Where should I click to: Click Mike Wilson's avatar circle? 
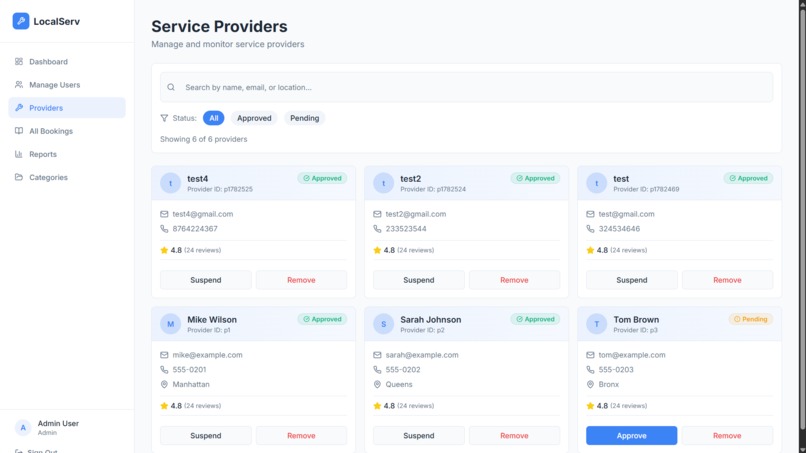pyautogui.click(x=171, y=324)
